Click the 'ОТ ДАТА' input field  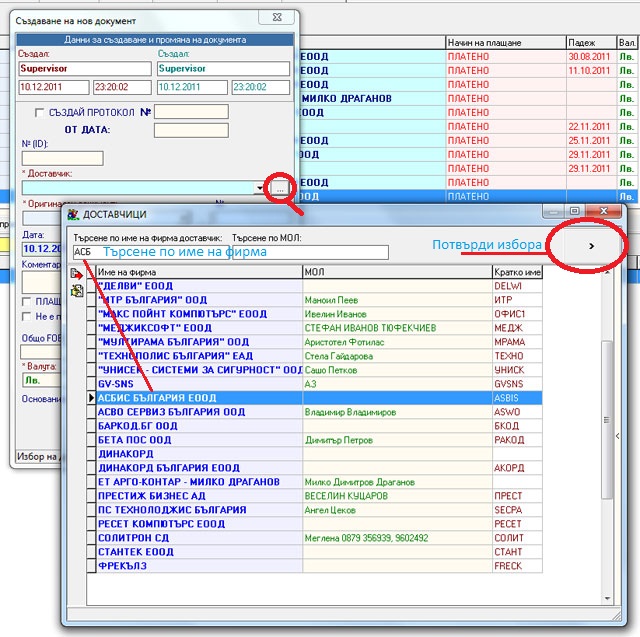click(x=191, y=130)
